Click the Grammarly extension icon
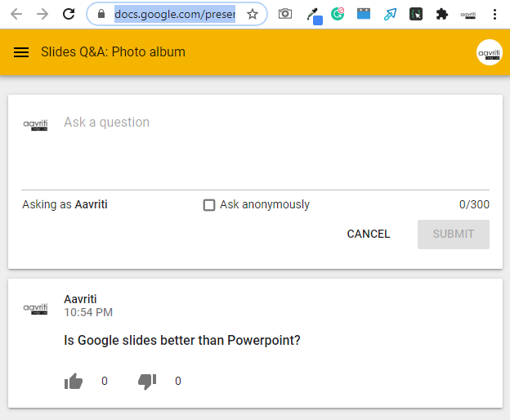 tap(338, 14)
